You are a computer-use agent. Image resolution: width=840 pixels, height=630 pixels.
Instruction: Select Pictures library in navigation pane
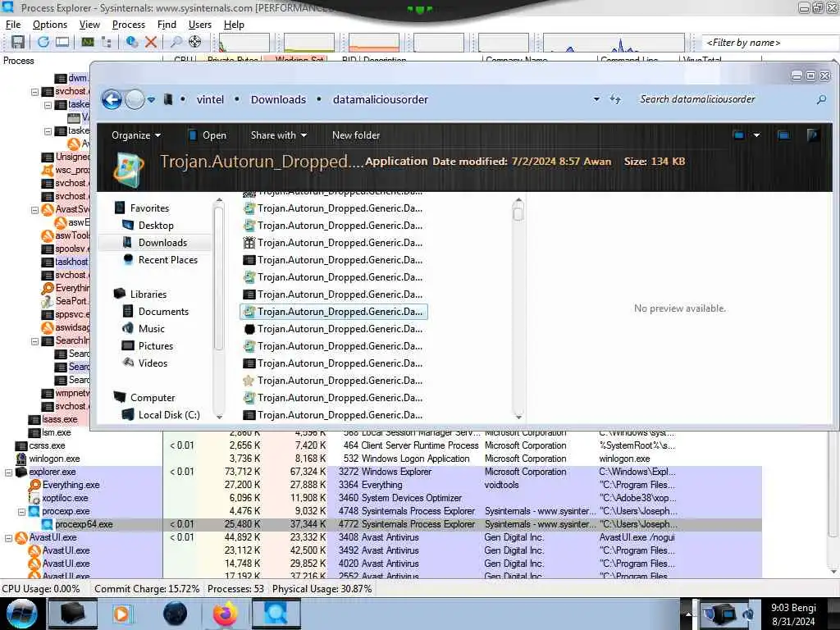click(155, 346)
